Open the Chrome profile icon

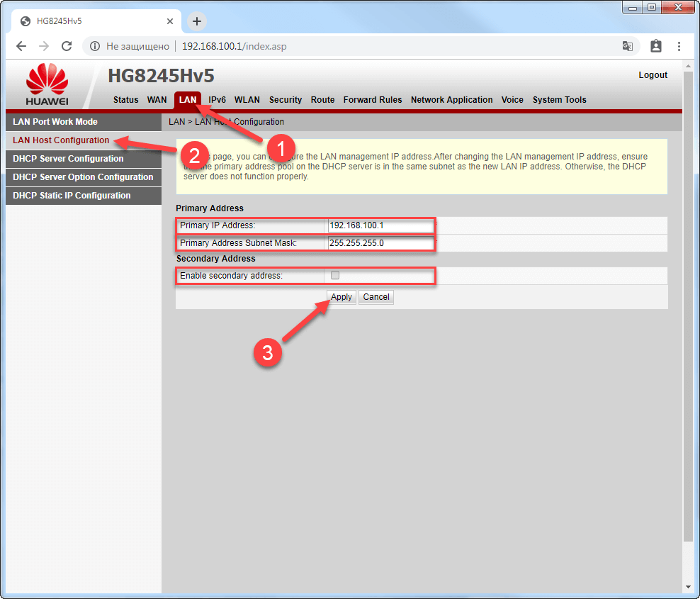click(x=655, y=45)
